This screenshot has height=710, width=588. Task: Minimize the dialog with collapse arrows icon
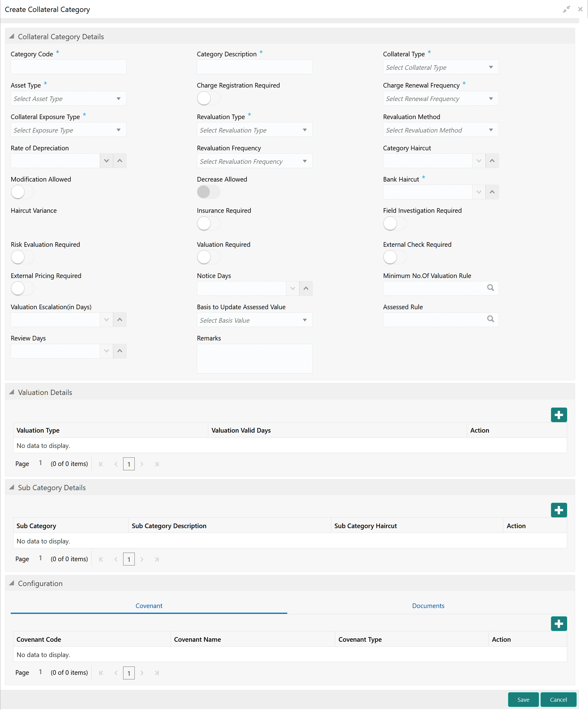coord(566,9)
